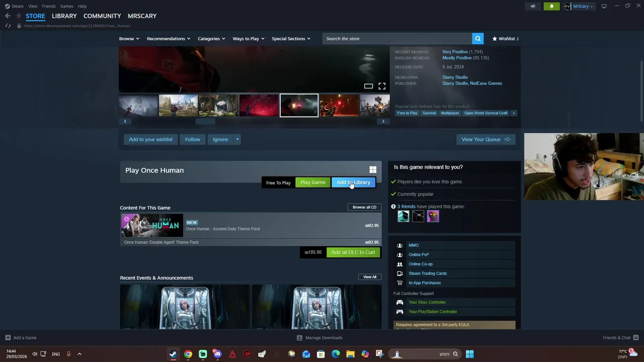Open MrScary account dropdown

[x=583, y=6]
